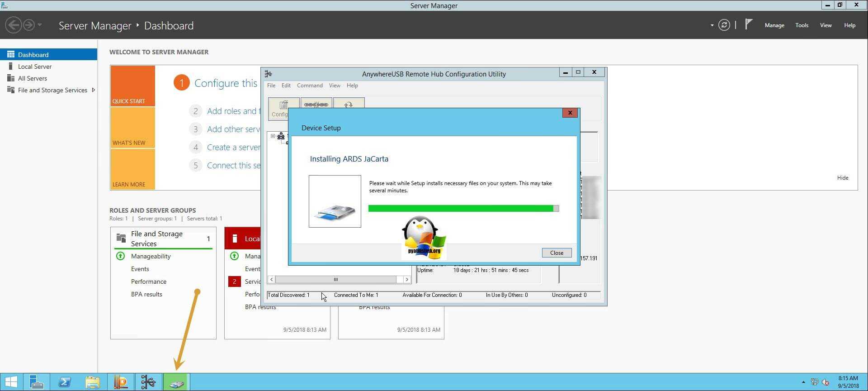Click the connect toolbar button in AnywhereUSB
Screen dimensions: 868x391
point(316,105)
